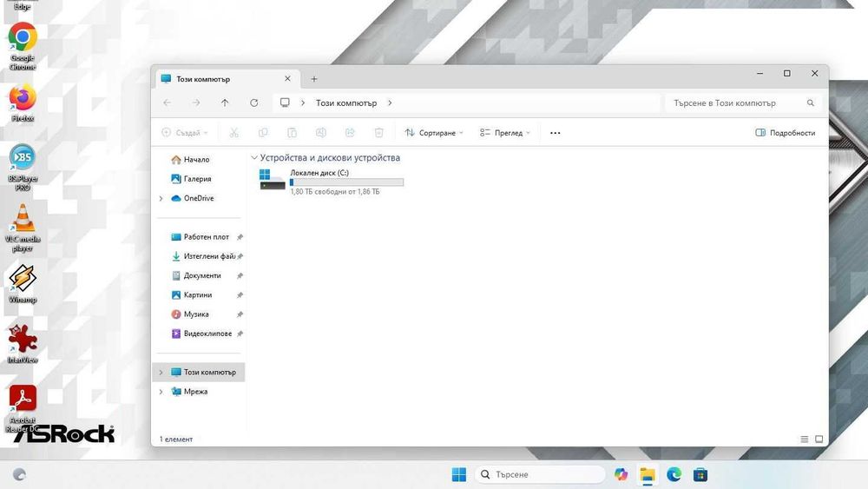Screen dimensions: 868x489
Task: Expand Мрежа tree node
Action: tap(161, 392)
